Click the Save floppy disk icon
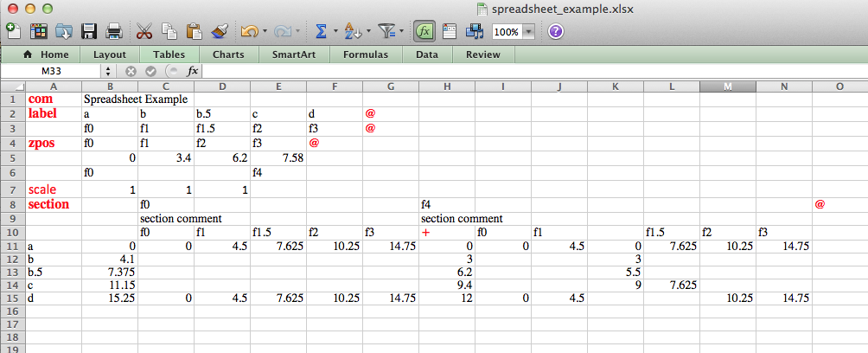The image size is (868, 353). tap(89, 31)
